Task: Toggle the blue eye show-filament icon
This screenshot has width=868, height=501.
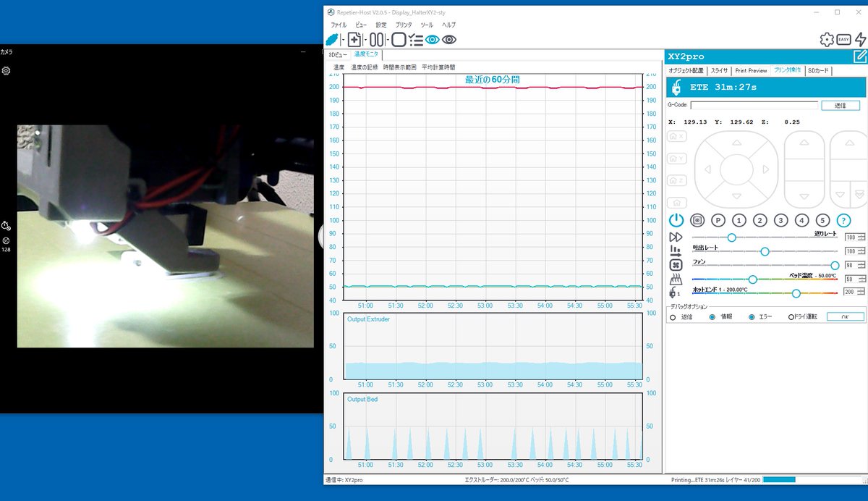Action: point(433,40)
